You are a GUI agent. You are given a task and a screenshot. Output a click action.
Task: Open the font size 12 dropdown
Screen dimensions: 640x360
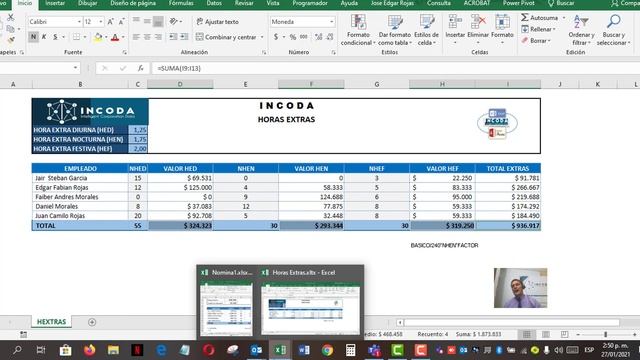(100, 22)
